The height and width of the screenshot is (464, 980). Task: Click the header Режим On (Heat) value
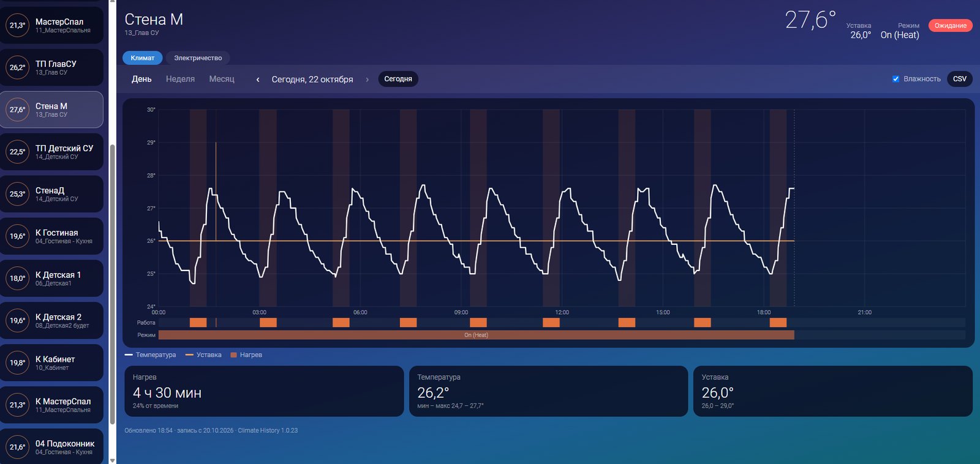pyautogui.click(x=900, y=35)
